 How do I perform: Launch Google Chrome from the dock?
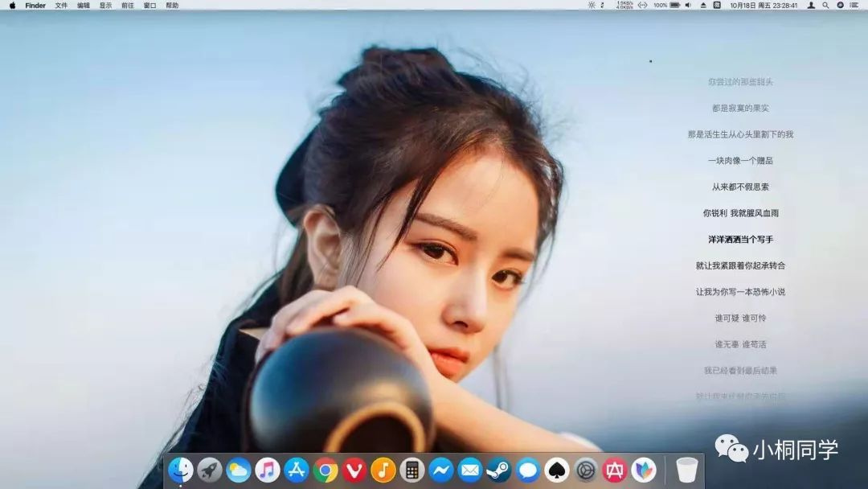[325, 471]
